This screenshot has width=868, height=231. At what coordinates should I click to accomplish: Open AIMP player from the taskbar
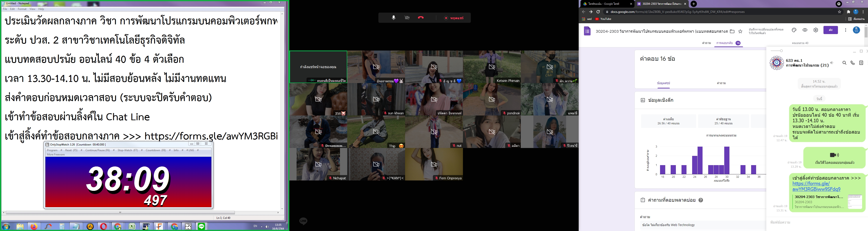coord(90,227)
